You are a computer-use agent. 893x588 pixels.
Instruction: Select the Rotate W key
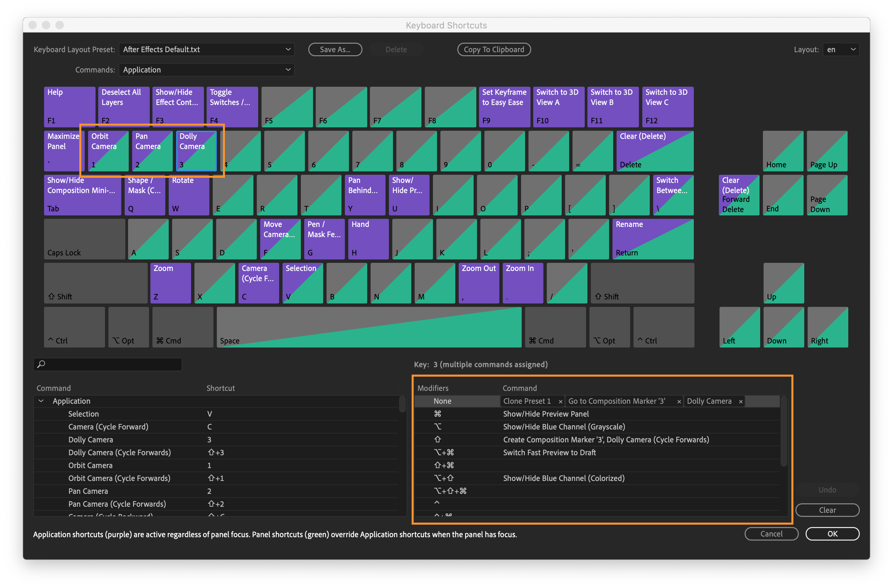tap(188, 195)
